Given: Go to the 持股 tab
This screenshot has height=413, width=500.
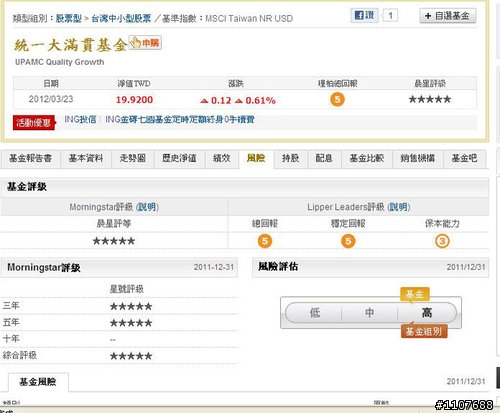Looking at the screenshot, I should pyautogui.click(x=290, y=158).
